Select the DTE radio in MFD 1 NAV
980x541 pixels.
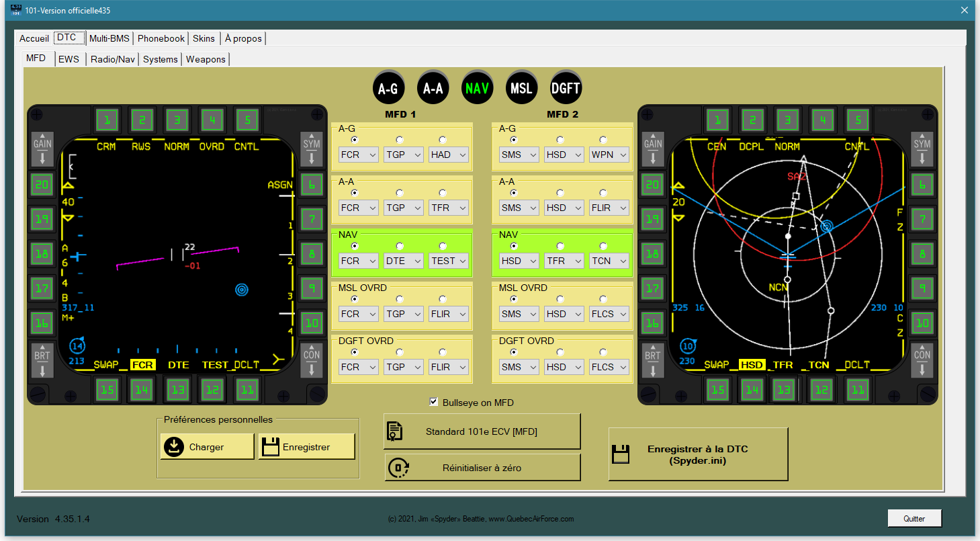400,246
